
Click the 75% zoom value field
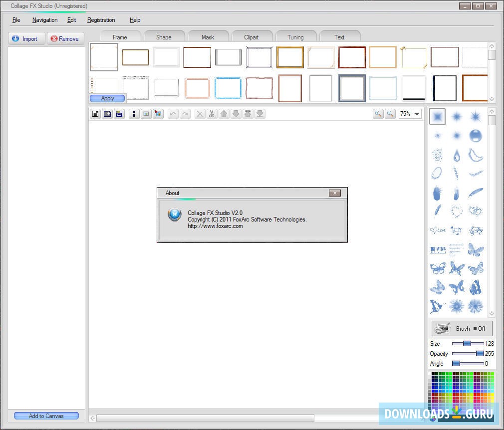[x=406, y=114]
